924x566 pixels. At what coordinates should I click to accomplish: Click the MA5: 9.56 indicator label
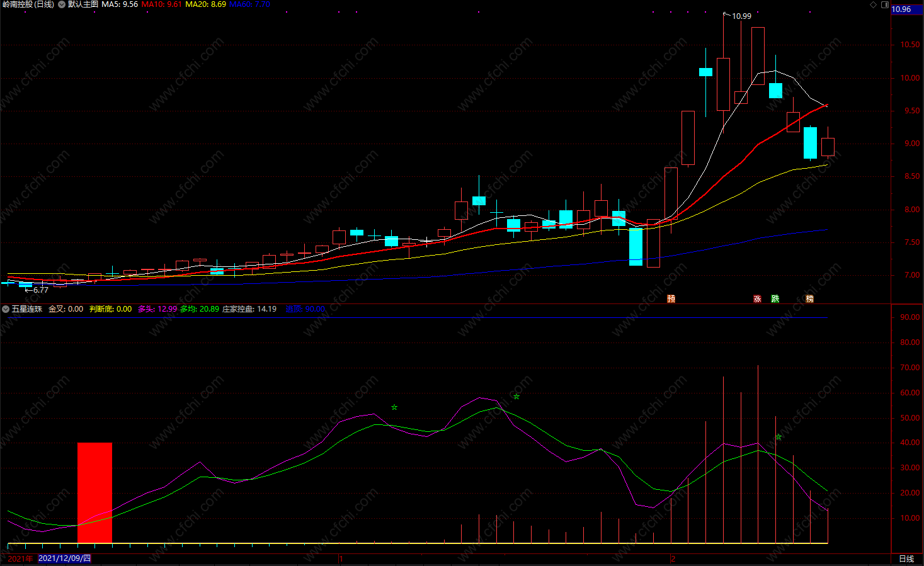(120, 4)
